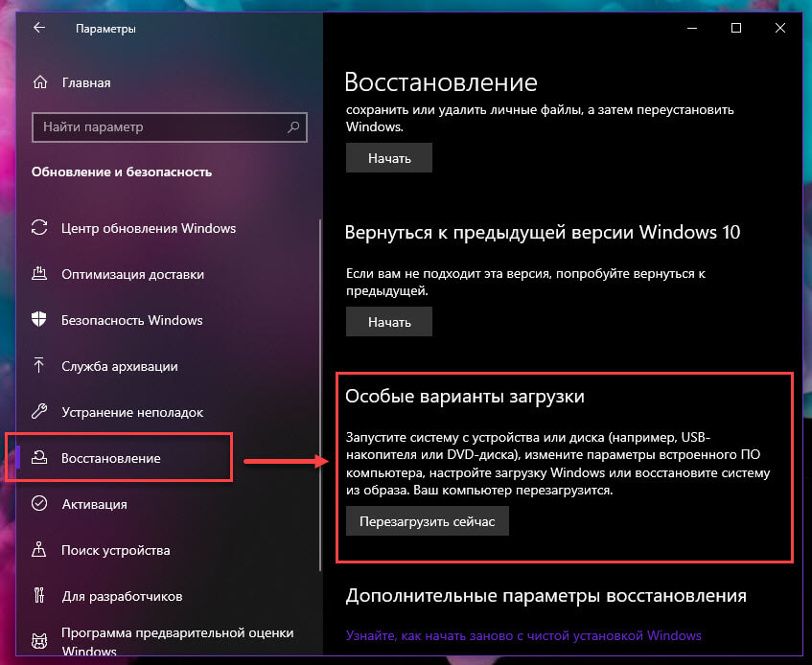Click the search magnifier icon
Viewport: 812px width, 665px height.
pyautogui.click(x=293, y=126)
